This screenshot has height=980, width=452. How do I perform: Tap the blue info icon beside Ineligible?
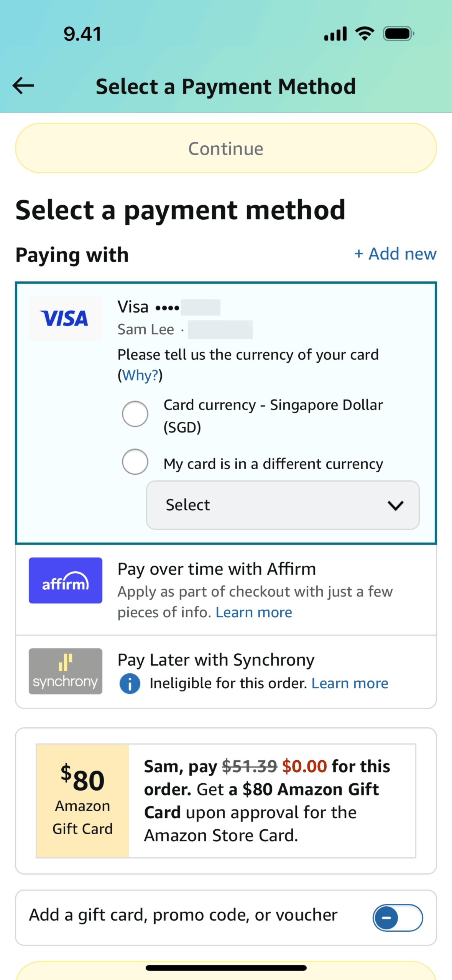click(x=130, y=684)
